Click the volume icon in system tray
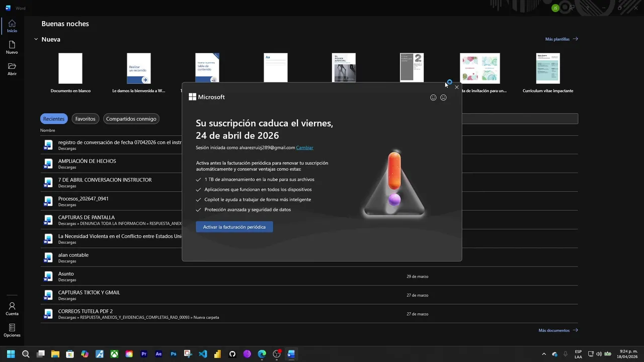Image resolution: width=644 pixels, height=362 pixels. tap(599, 354)
